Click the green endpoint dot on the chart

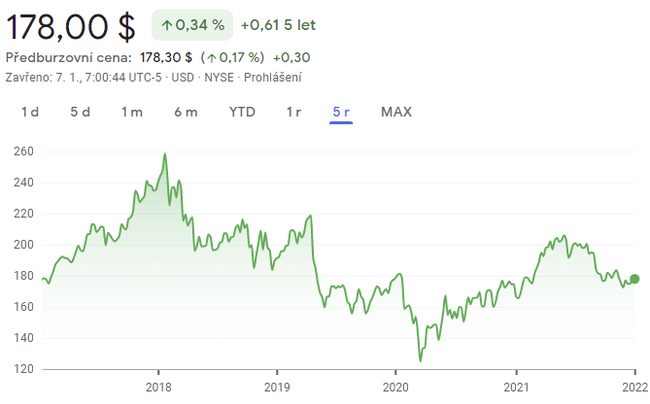tap(635, 279)
